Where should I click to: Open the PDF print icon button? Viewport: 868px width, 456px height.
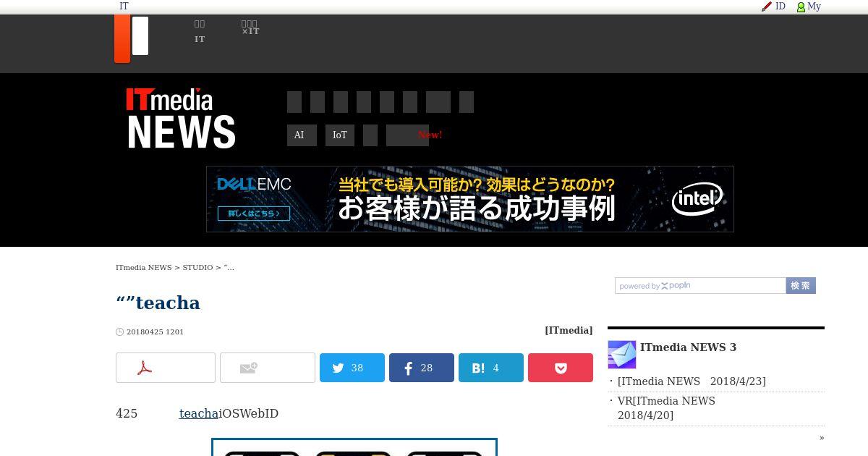(x=166, y=368)
